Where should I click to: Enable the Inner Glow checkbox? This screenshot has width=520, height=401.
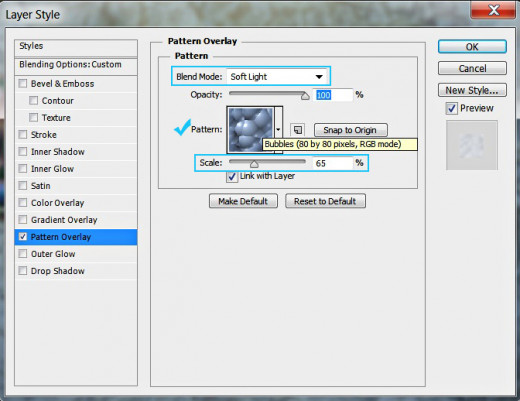[23, 168]
